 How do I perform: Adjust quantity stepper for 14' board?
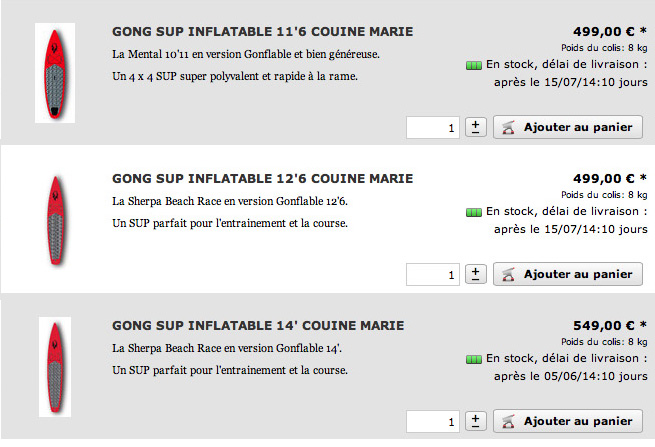tap(476, 421)
